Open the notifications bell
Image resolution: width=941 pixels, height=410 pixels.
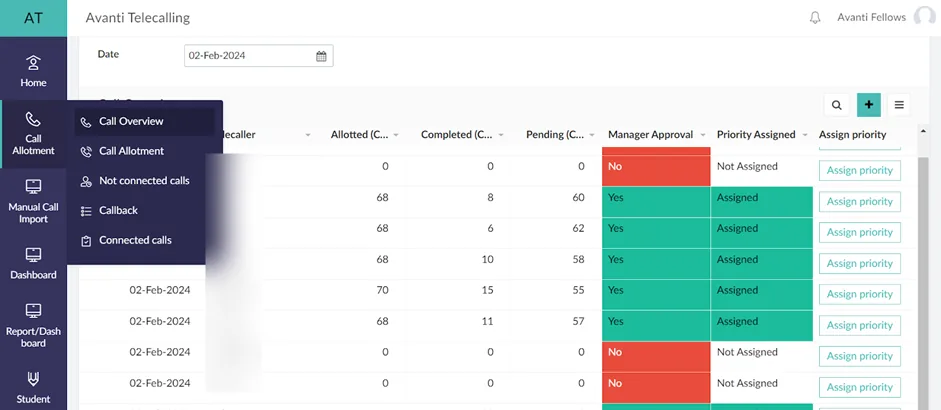pyautogui.click(x=814, y=18)
